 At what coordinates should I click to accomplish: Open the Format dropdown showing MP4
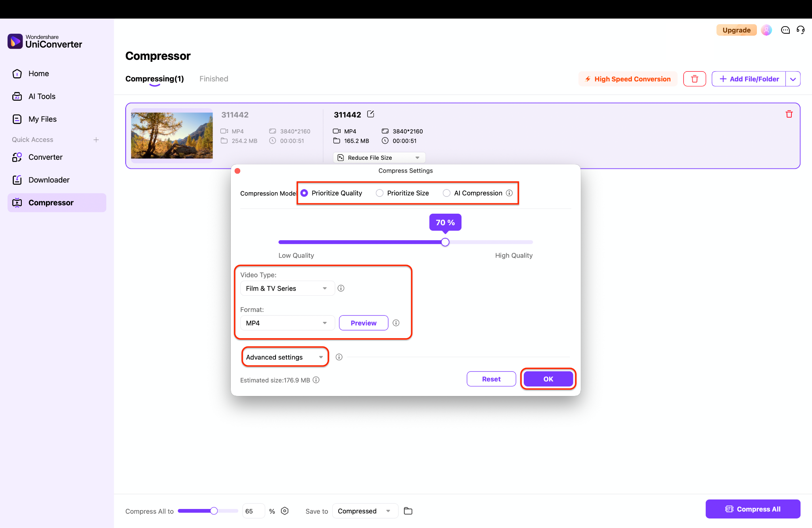tap(287, 323)
